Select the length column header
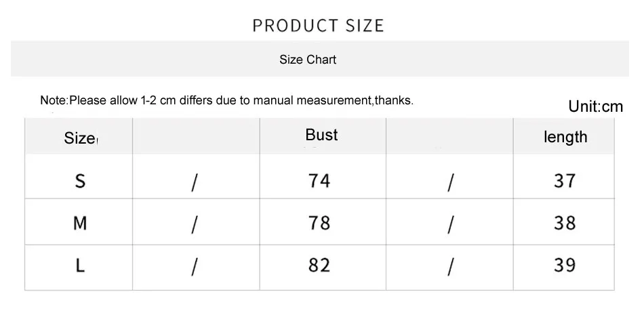The width and height of the screenshot is (644, 313). click(x=564, y=136)
